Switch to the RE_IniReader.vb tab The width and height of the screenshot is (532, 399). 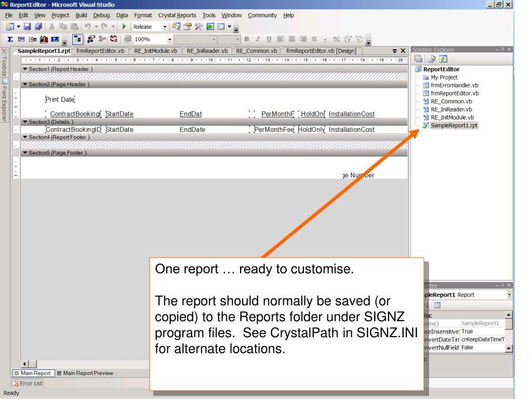click(x=207, y=51)
